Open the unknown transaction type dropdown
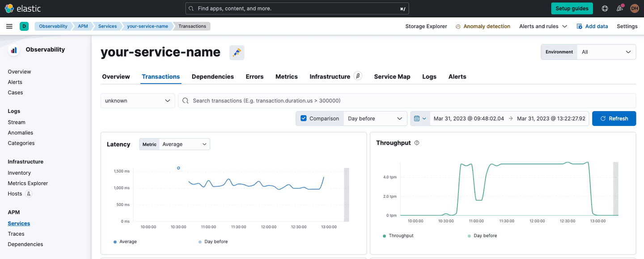 (x=137, y=100)
